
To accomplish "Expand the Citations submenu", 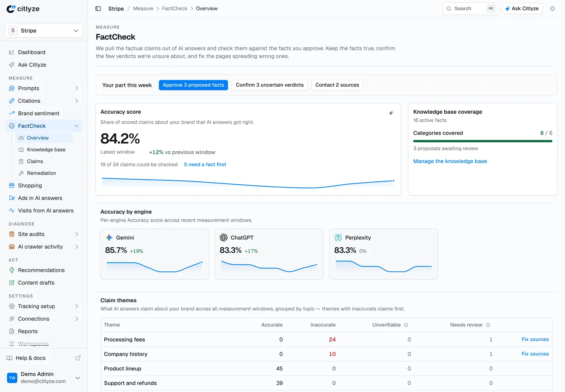I will [77, 101].
